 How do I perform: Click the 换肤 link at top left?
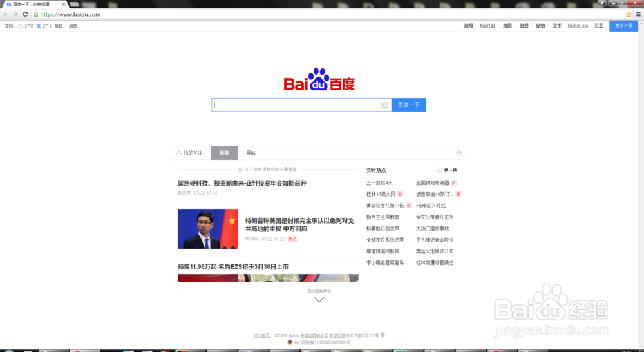pos(59,26)
